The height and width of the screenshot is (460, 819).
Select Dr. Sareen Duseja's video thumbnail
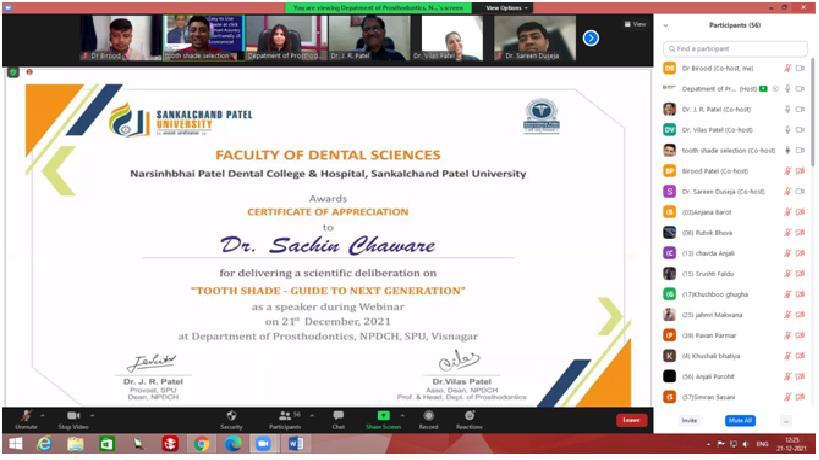point(535,38)
